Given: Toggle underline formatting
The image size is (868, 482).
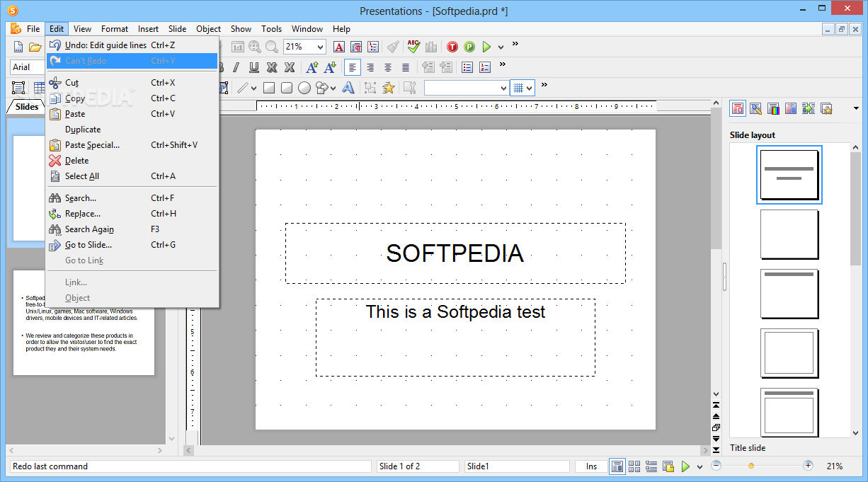Looking at the screenshot, I should click(x=253, y=67).
